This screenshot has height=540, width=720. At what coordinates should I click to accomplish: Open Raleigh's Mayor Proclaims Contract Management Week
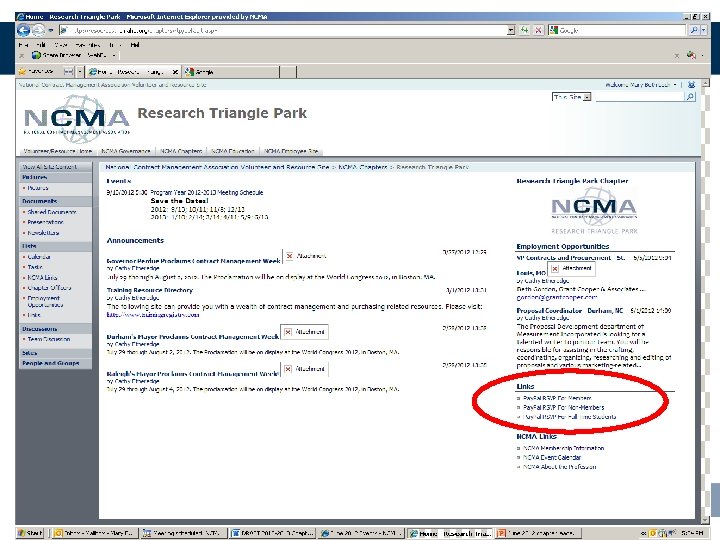pos(192,374)
